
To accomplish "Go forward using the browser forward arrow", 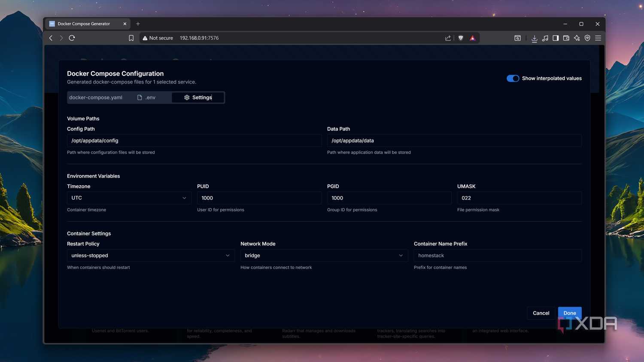I will pyautogui.click(x=61, y=38).
